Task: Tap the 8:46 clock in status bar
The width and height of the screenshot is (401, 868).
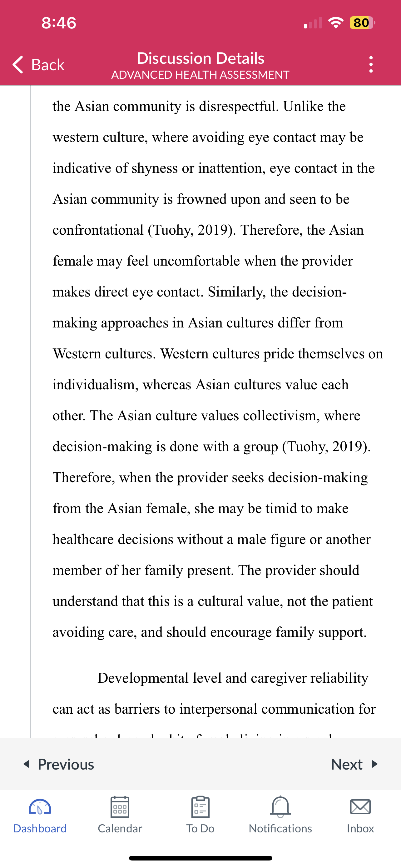Action: [59, 22]
